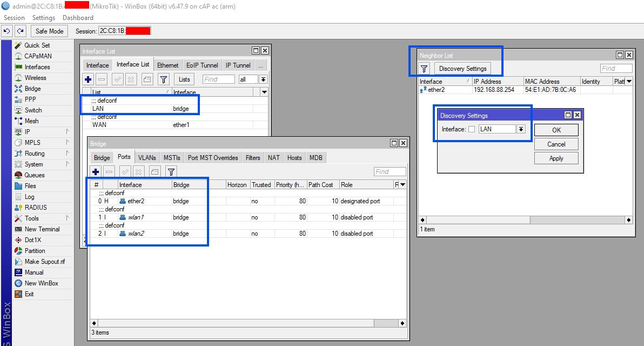Click Cancel in Discovery Settings dialog

click(x=556, y=144)
